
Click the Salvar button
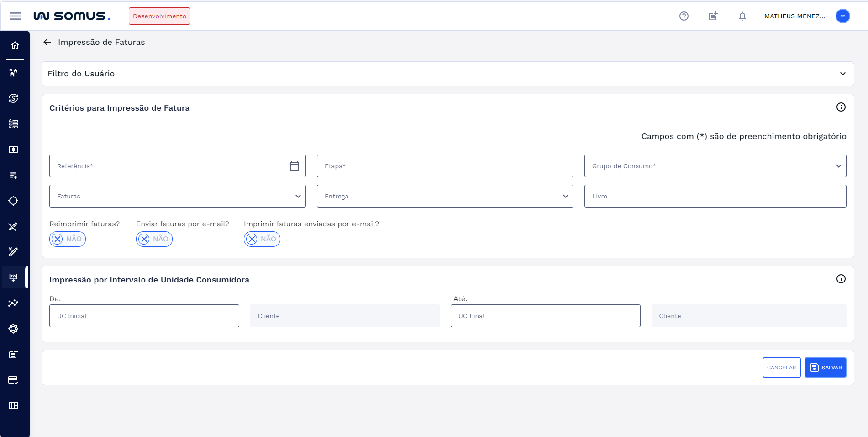(825, 368)
